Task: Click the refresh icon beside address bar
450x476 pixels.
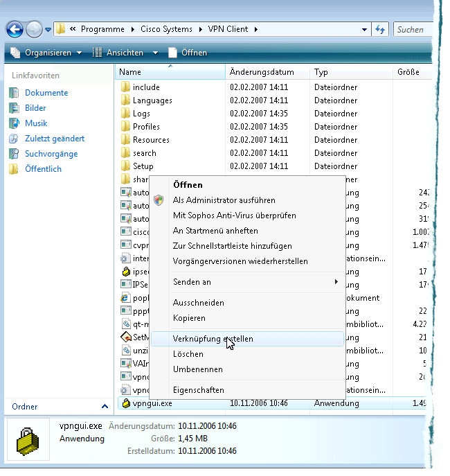Action: (380, 29)
